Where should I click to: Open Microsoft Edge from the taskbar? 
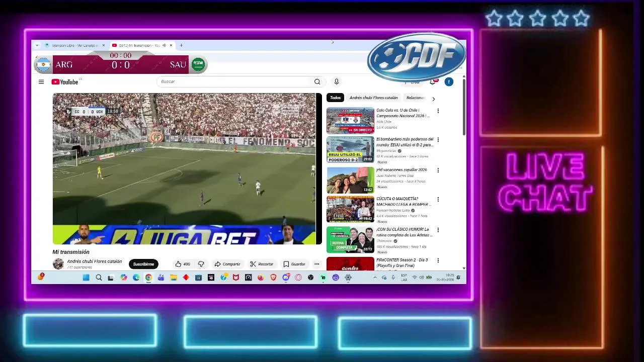[x=136, y=278]
